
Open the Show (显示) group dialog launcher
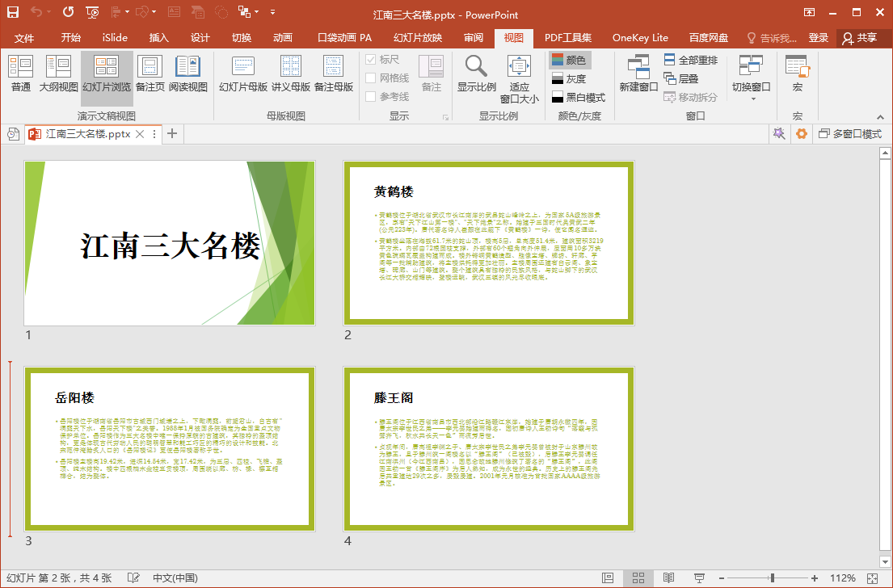click(445, 118)
